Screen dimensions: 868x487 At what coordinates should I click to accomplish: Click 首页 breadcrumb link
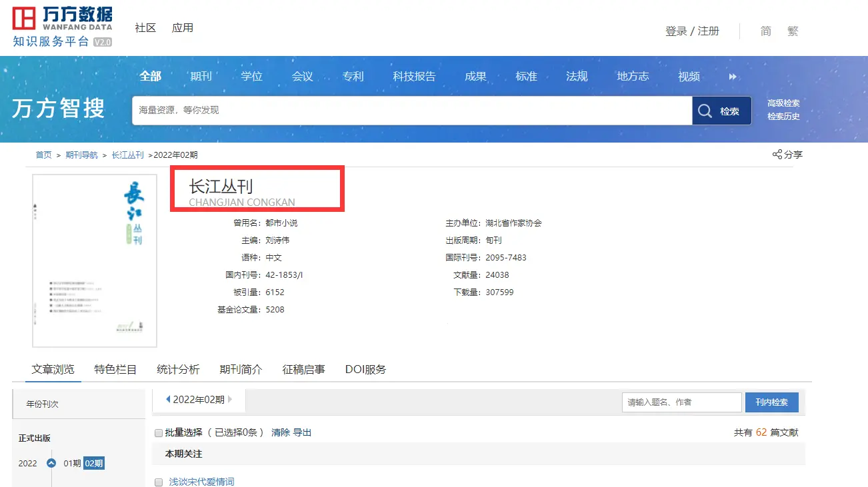(43, 155)
